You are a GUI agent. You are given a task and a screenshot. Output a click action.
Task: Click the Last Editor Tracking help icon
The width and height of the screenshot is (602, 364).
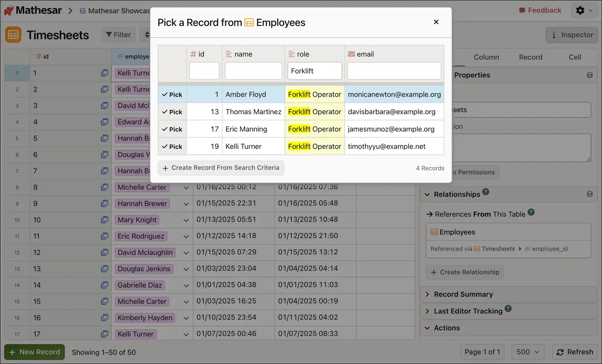(508, 309)
